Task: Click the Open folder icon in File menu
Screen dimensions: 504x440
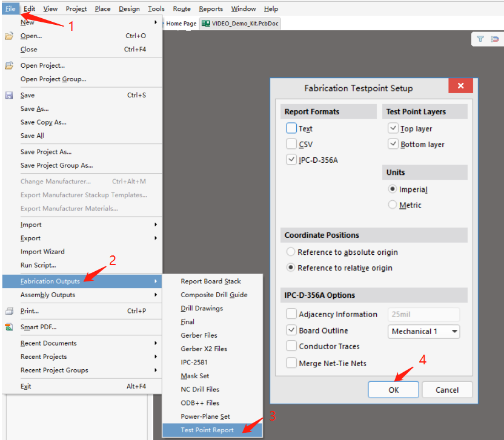Action: coord(9,36)
